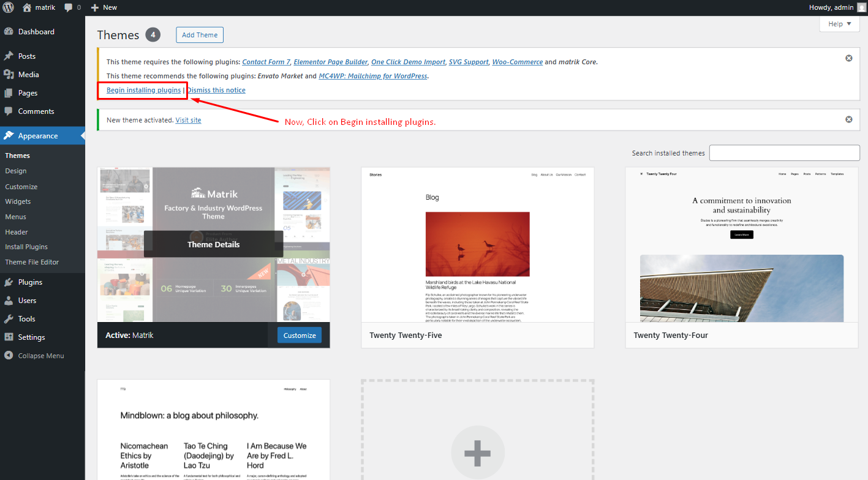This screenshot has width=868, height=480.
Task: Click the Add Theme button
Action: [200, 35]
